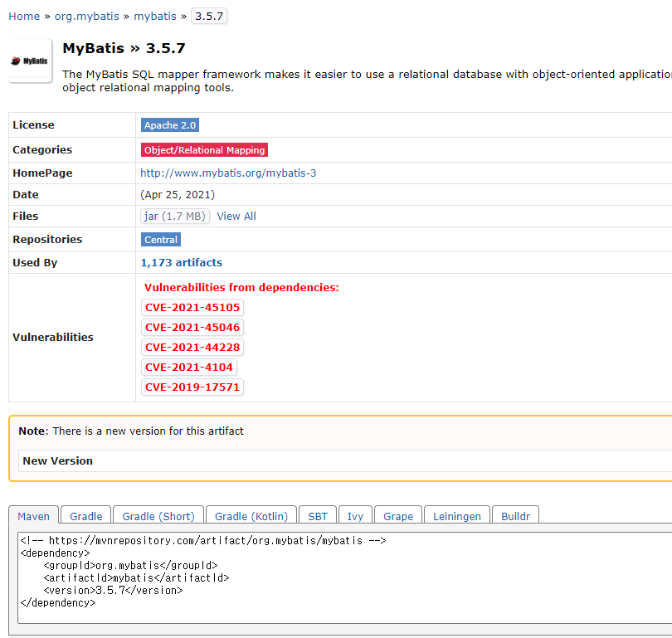
Task: Open CVE-2021-45105 vulnerability
Action: (x=192, y=308)
